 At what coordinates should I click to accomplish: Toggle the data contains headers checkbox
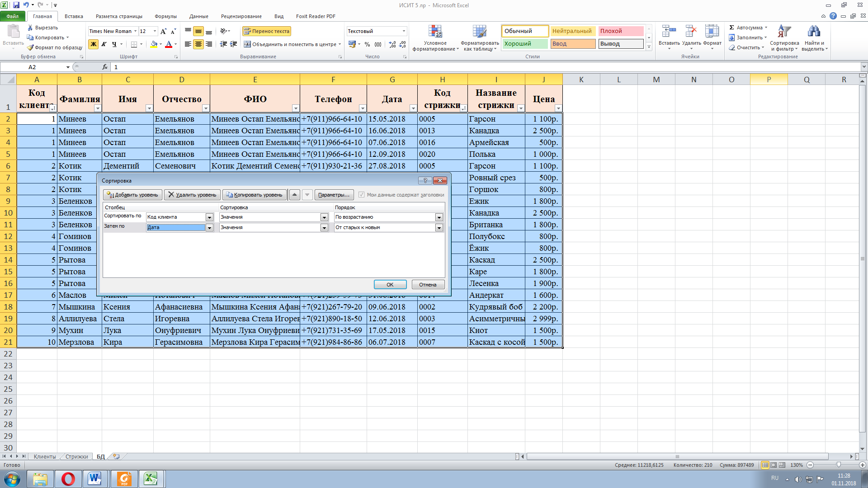tap(361, 195)
